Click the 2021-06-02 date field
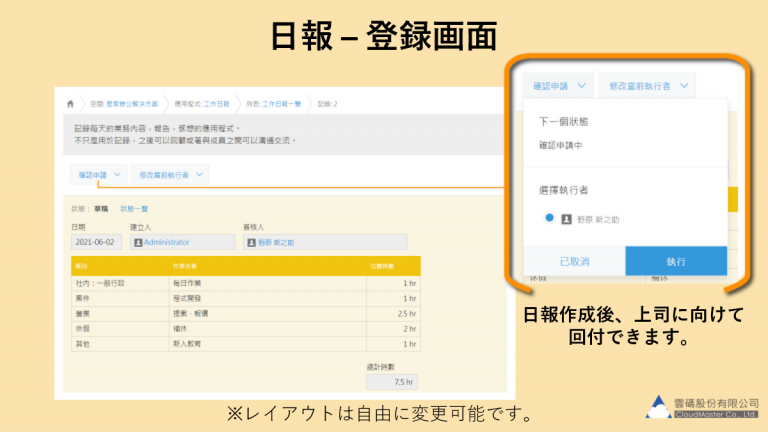Screen dimensions: 768x437 96,241
